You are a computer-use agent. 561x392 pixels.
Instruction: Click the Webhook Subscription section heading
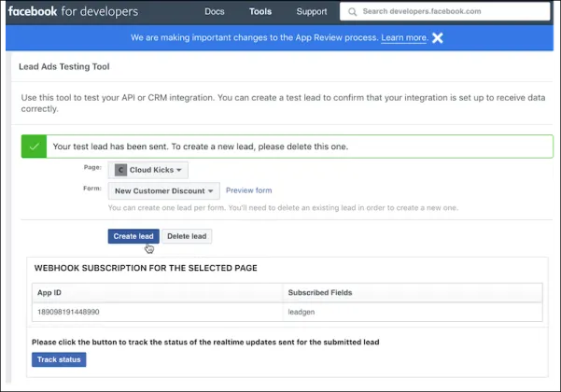146,268
